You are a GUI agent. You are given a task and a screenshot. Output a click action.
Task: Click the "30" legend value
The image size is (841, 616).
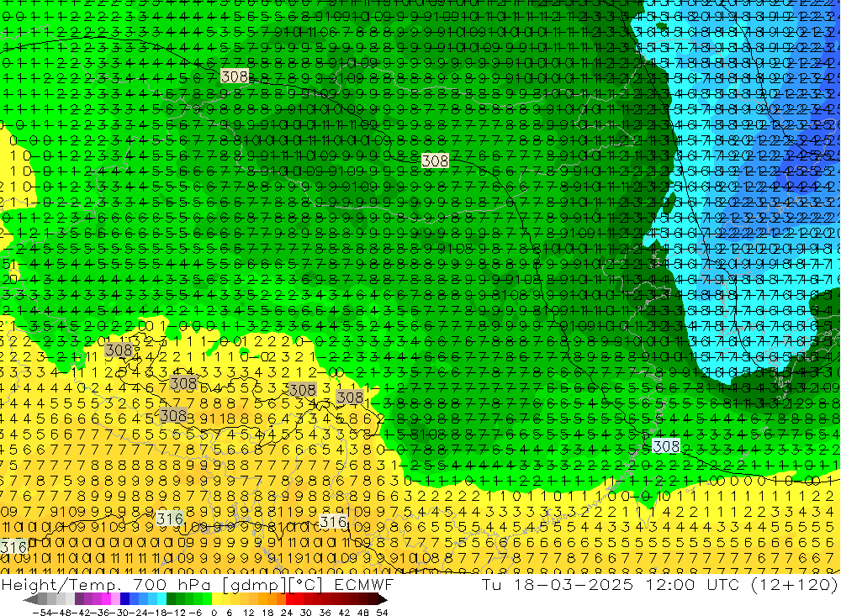click(306, 612)
